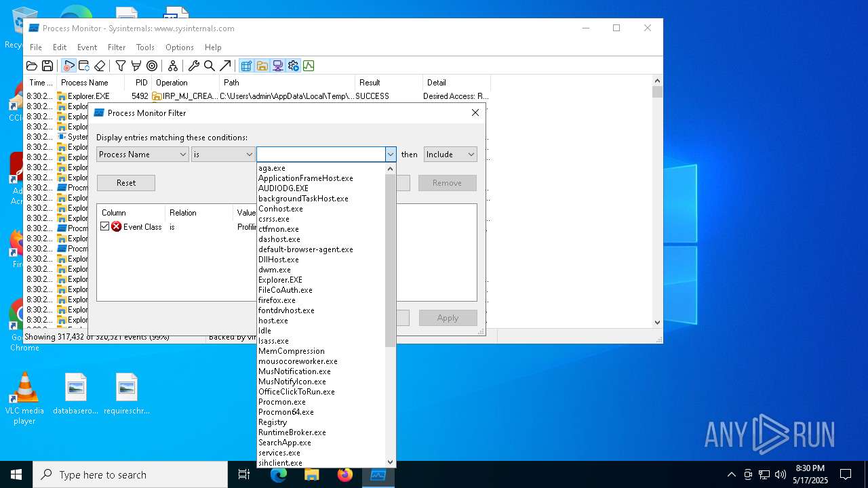The image size is (868, 488).
Task: Open the Filter funnel icon
Action: (121, 66)
